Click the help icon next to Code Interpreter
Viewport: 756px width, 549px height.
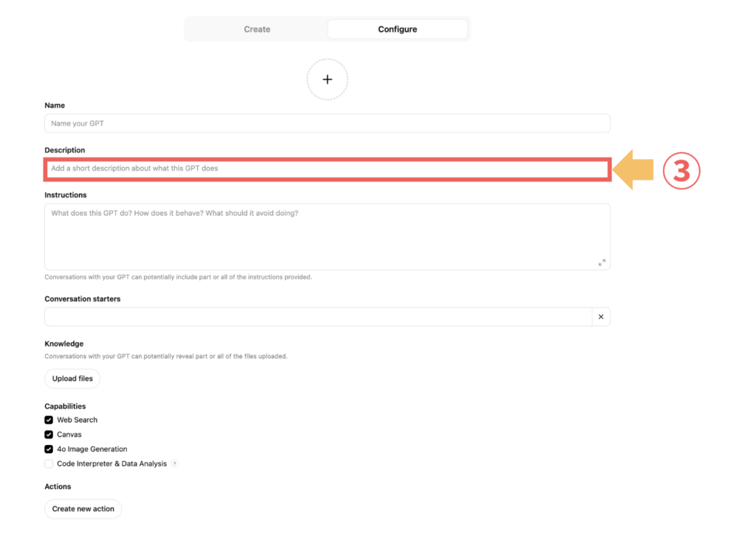[175, 463]
